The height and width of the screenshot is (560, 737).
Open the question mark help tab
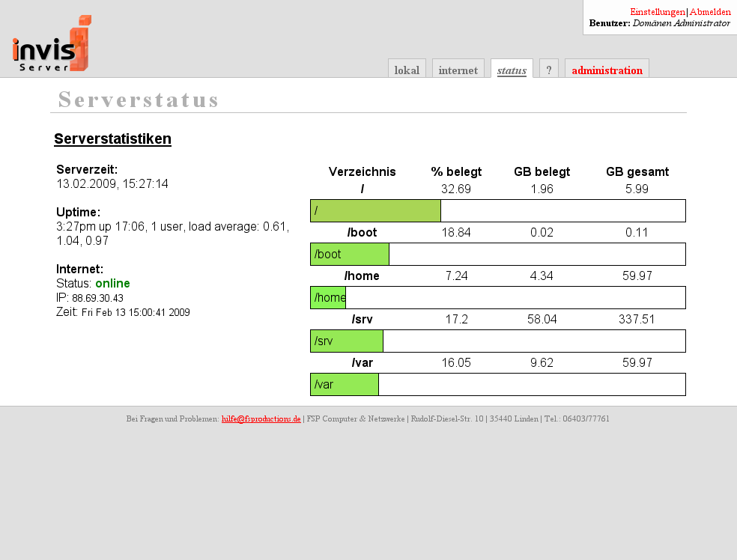pyautogui.click(x=549, y=70)
